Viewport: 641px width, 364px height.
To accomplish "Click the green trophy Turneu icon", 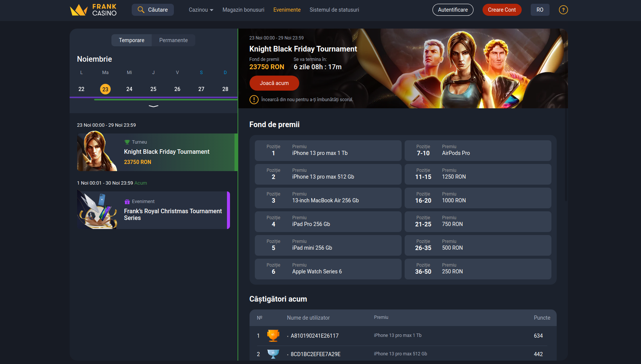I will [x=127, y=142].
